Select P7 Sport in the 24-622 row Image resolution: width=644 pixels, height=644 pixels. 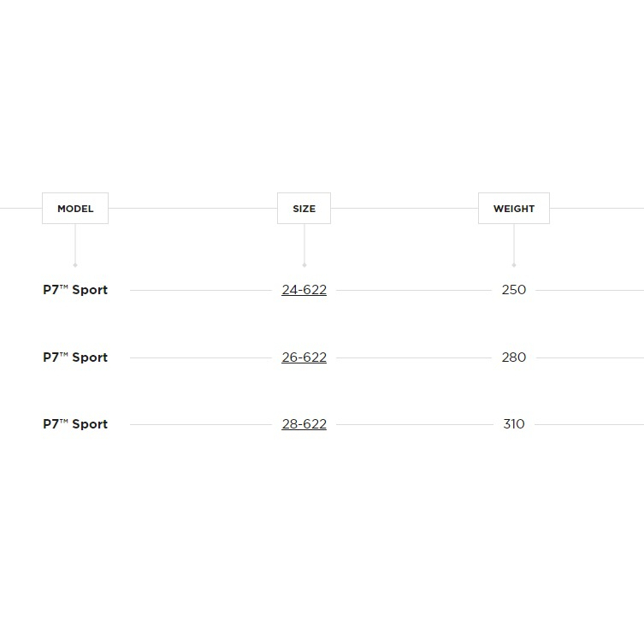point(75,290)
